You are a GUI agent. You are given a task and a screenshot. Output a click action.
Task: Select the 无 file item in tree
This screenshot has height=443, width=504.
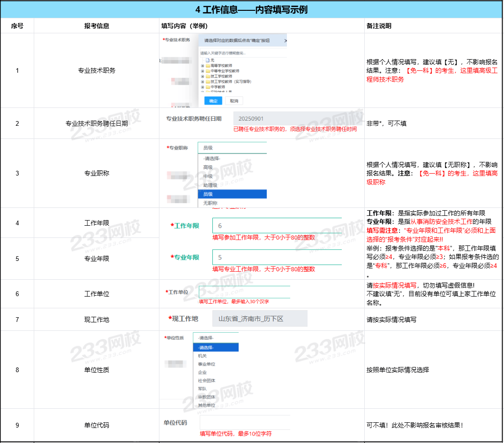point(210,60)
